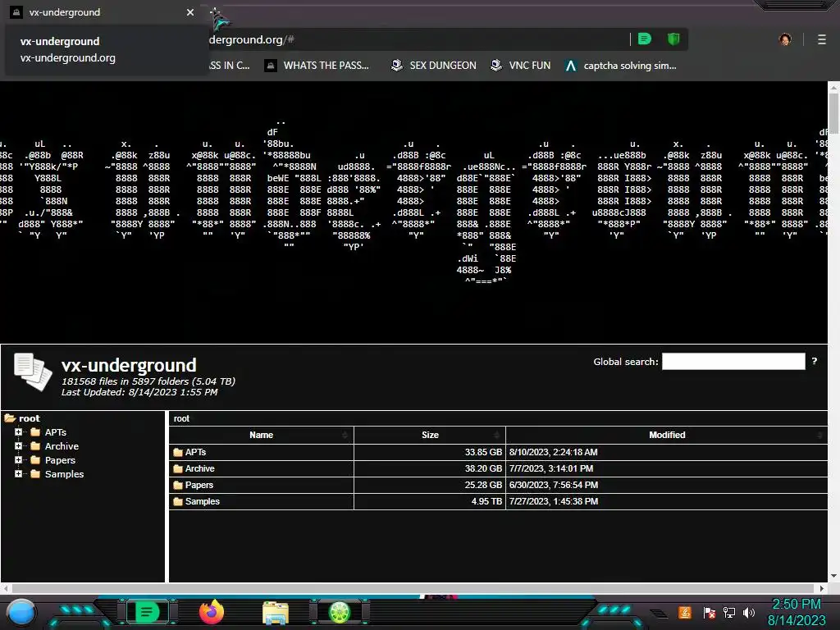Expand the APTs tree node
840x630 pixels.
[18, 431]
